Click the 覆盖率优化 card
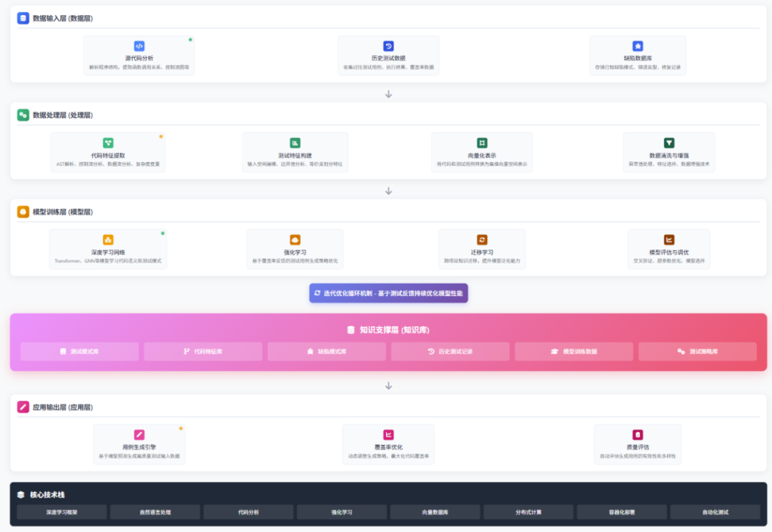Viewport: 772px width, 532px height. click(388, 444)
